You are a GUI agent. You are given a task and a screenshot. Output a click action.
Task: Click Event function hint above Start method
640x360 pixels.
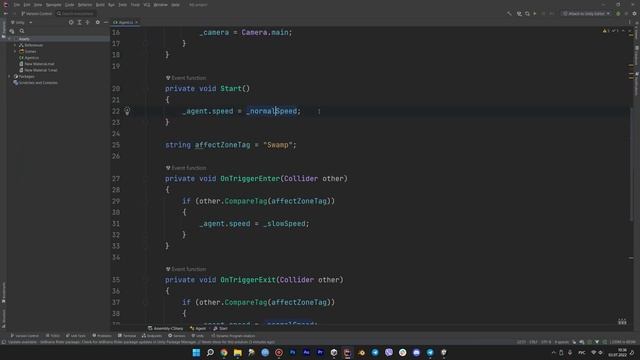(186, 78)
